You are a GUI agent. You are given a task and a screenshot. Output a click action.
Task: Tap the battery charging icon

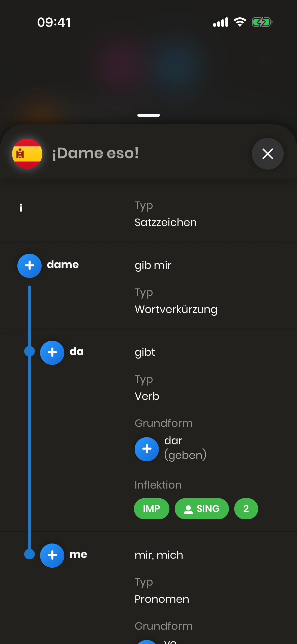(x=262, y=22)
